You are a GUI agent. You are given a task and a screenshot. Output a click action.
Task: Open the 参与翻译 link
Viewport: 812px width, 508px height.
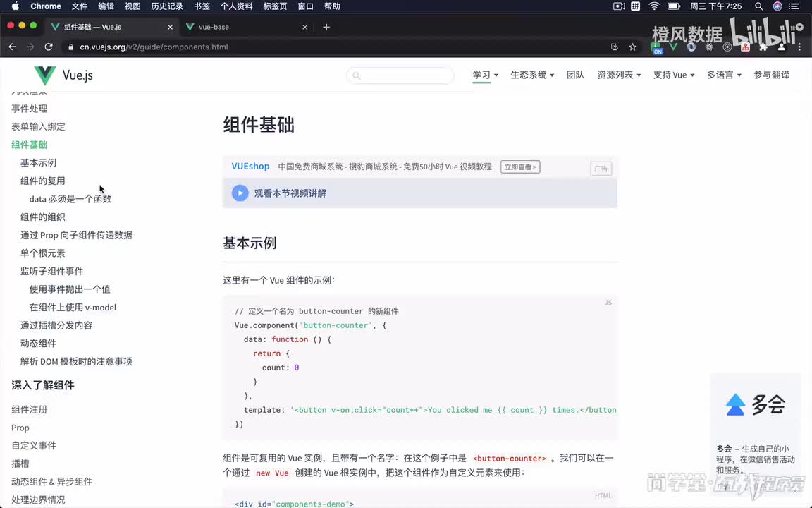pos(772,75)
